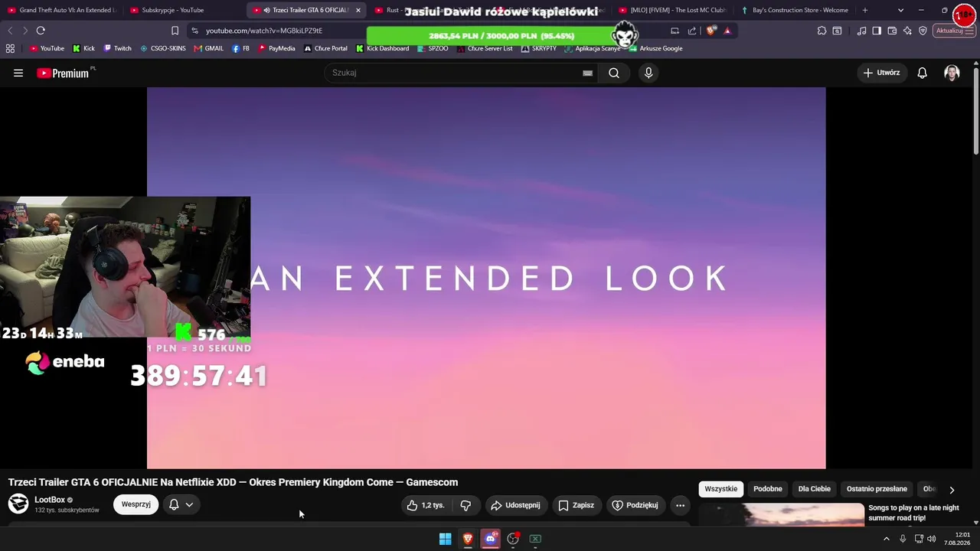
Task: Open more actions (three dots) for video
Action: click(x=680, y=505)
